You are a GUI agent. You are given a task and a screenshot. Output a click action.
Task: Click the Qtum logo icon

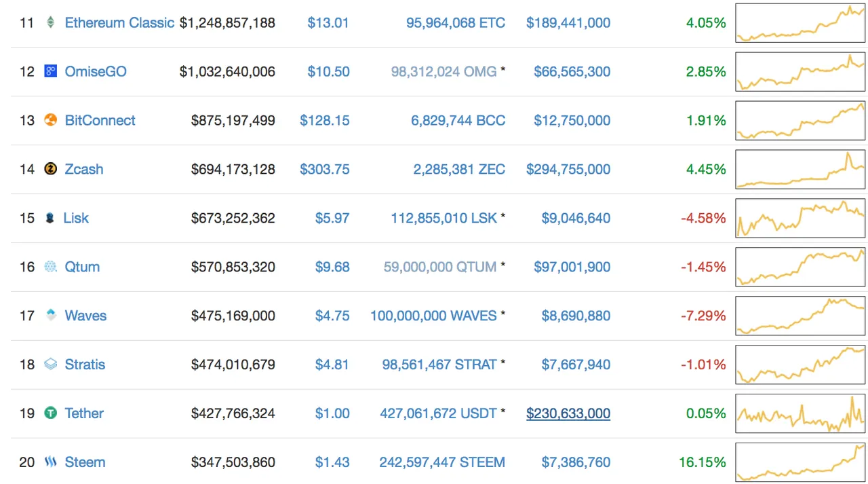click(x=51, y=267)
